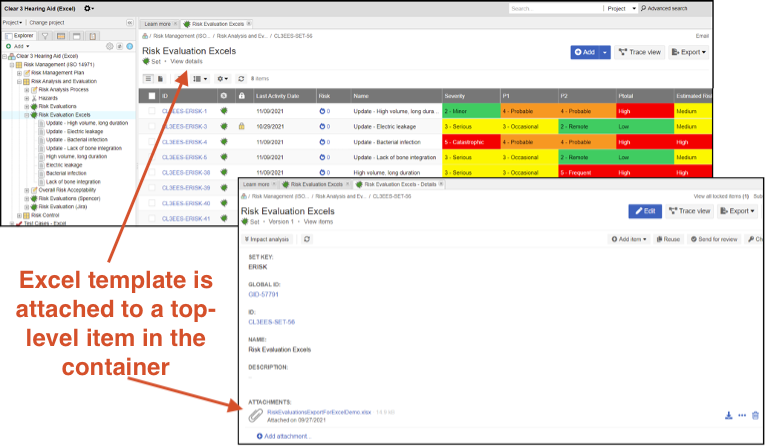The height and width of the screenshot is (448, 765).
Task: Check the box for CL3EES-ERISK-5
Action: click(152, 157)
